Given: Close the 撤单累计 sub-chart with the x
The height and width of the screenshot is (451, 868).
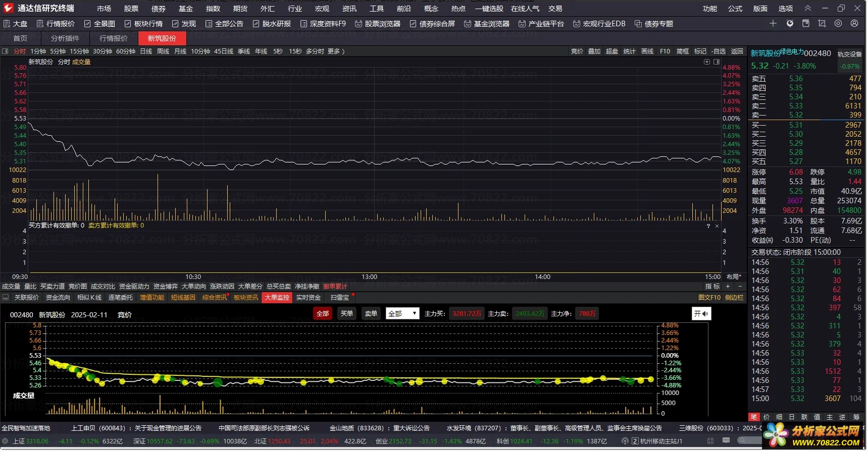Looking at the screenshot, I should point(717,226).
